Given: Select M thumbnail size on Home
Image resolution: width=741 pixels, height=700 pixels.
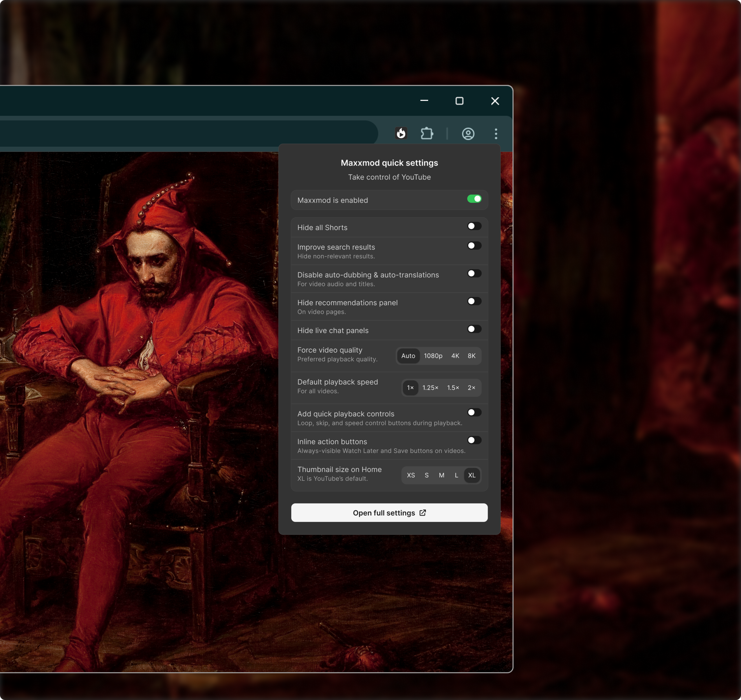Looking at the screenshot, I should point(441,475).
